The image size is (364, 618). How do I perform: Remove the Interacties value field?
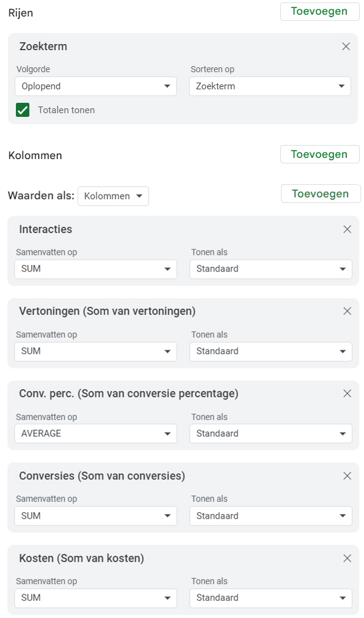(x=347, y=229)
